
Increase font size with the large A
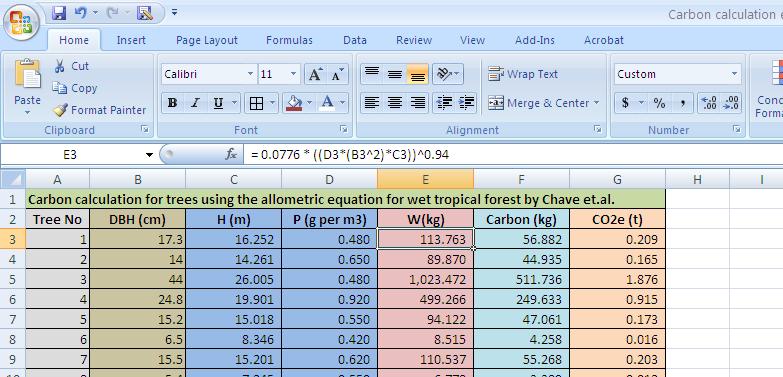tap(315, 74)
